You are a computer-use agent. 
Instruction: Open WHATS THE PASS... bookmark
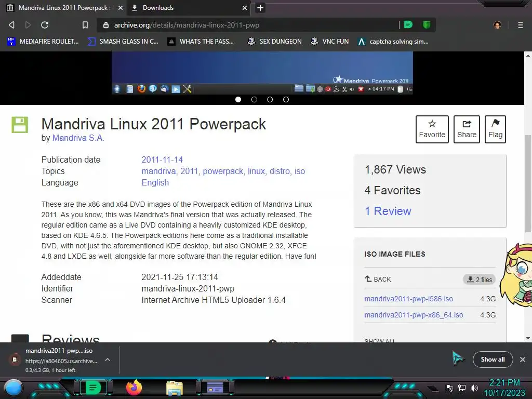pos(201,42)
